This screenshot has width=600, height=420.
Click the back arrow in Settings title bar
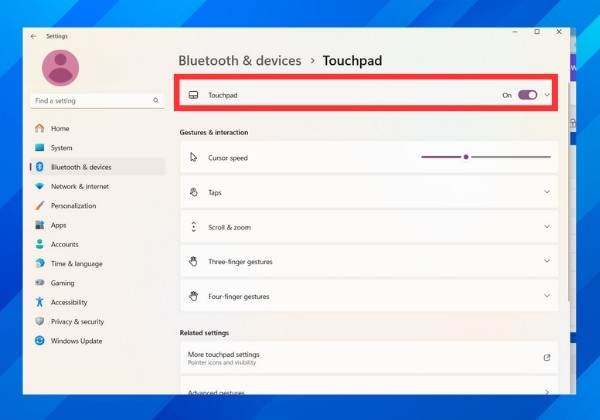34,36
